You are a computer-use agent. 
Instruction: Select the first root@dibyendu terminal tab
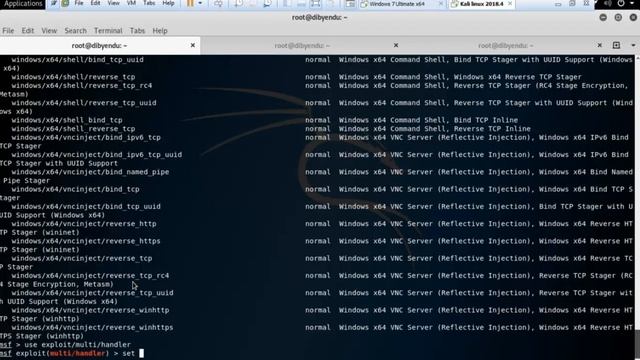tap(99, 46)
